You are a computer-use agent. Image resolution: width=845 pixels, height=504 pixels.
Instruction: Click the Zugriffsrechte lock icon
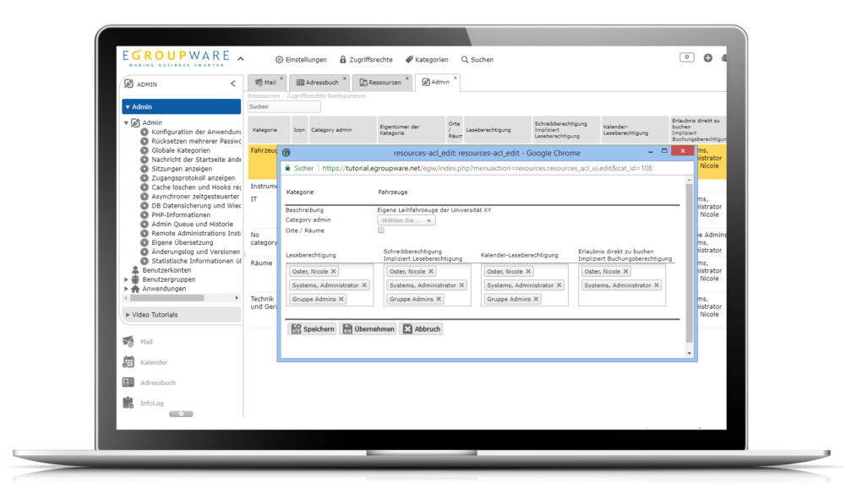(x=343, y=60)
